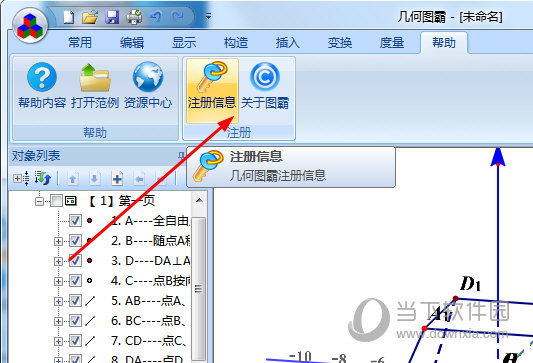
Task: Undo the last action in the quick access toolbar
Action: (x=156, y=17)
